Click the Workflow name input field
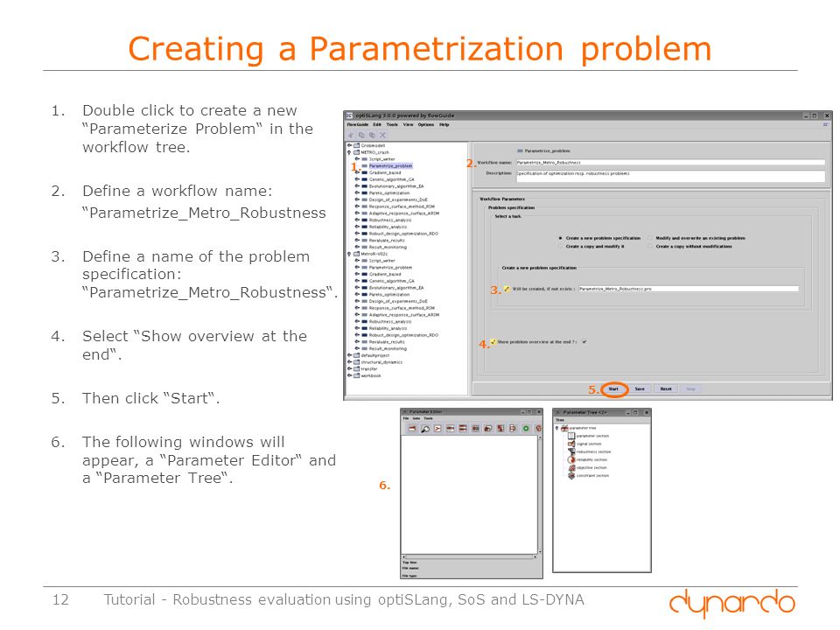840x630 pixels. [x=670, y=163]
